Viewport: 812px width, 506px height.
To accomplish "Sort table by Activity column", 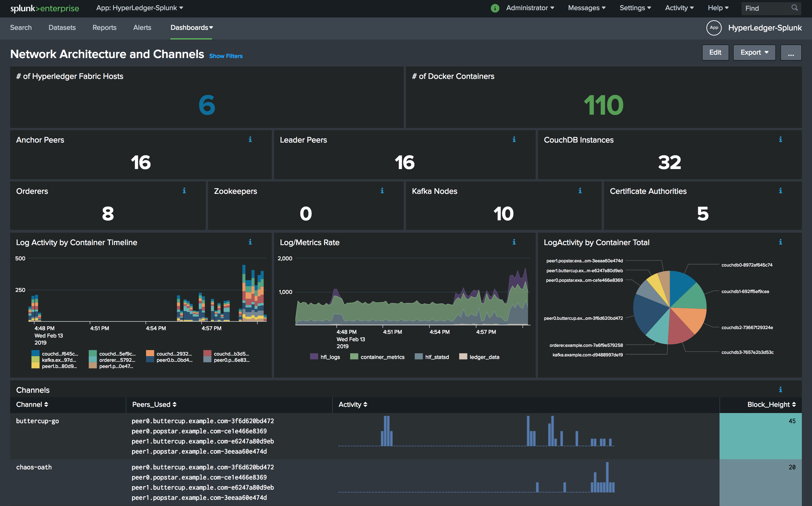I will coord(353,405).
